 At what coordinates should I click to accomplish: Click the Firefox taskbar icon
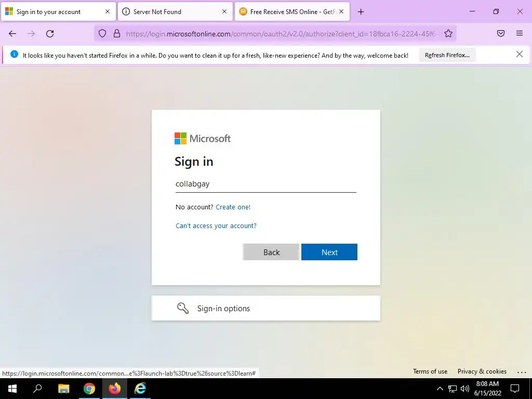(115, 389)
